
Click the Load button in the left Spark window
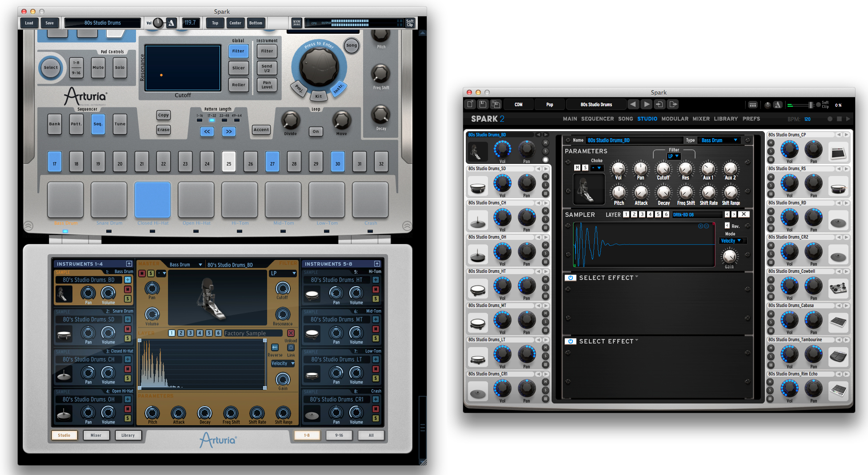tap(29, 23)
